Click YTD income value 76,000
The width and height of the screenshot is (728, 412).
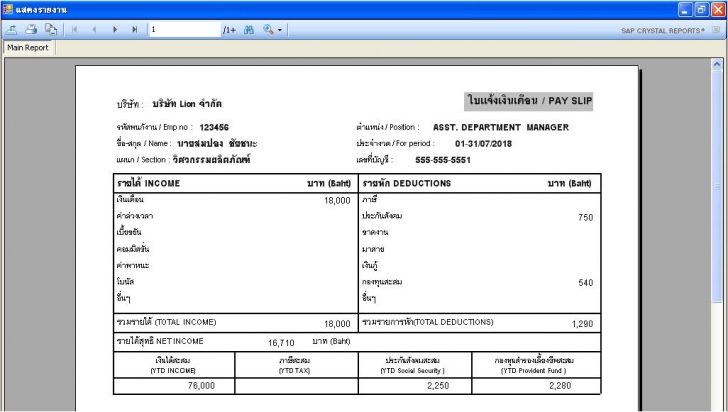(x=202, y=386)
